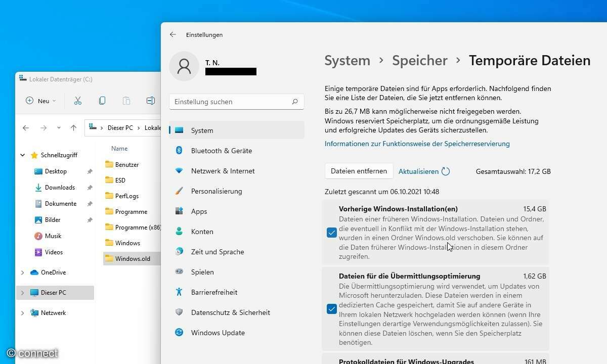
Task: Select the Windows folder
Action: (127, 243)
